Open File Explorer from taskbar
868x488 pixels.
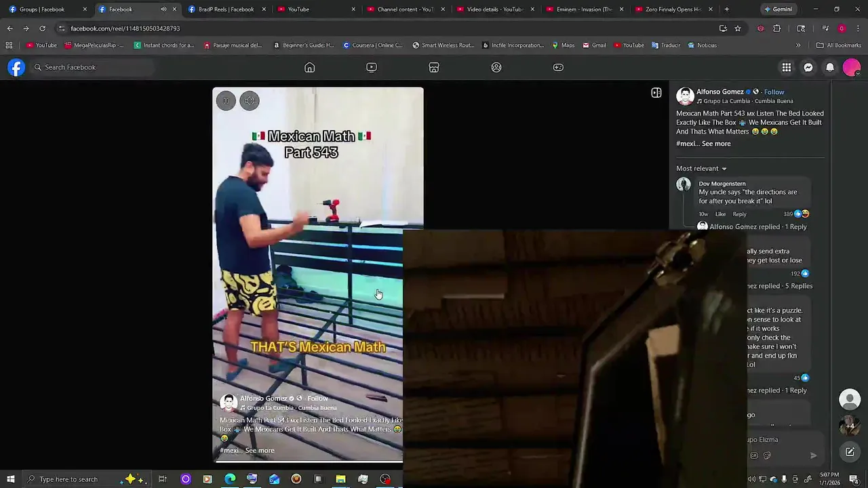point(340,479)
